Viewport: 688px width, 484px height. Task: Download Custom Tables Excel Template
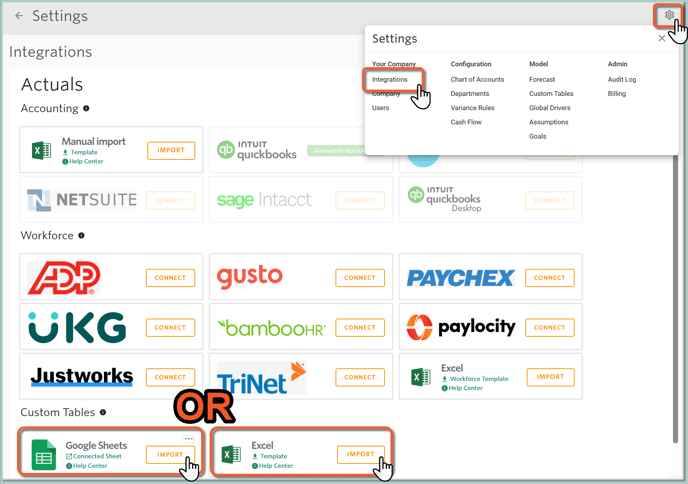click(270, 456)
